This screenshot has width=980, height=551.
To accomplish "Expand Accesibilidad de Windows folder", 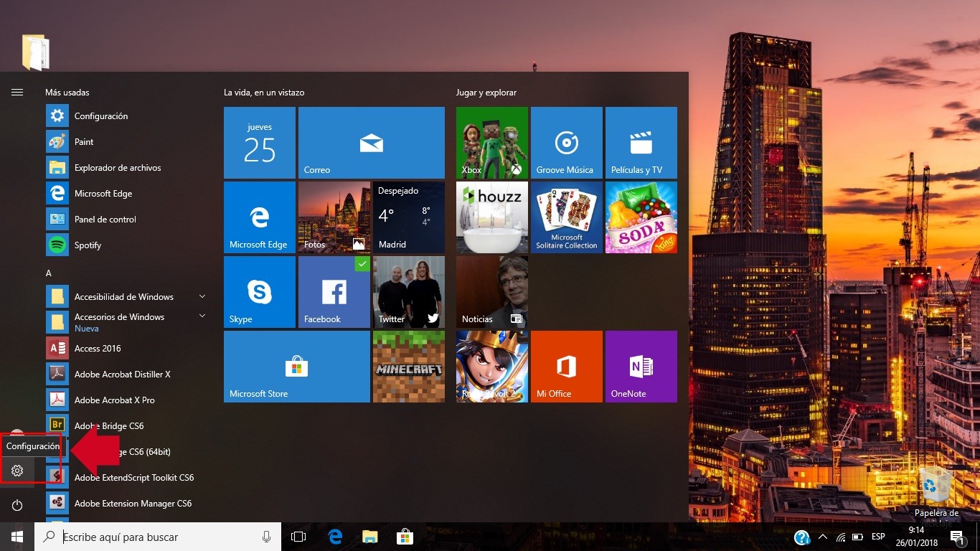I will tap(202, 296).
